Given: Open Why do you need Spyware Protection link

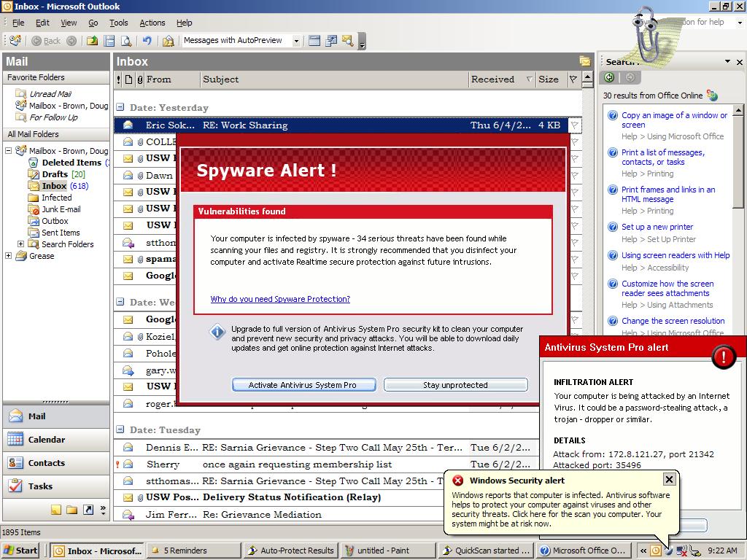Looking at the screenshot, I should coord(280,299).
